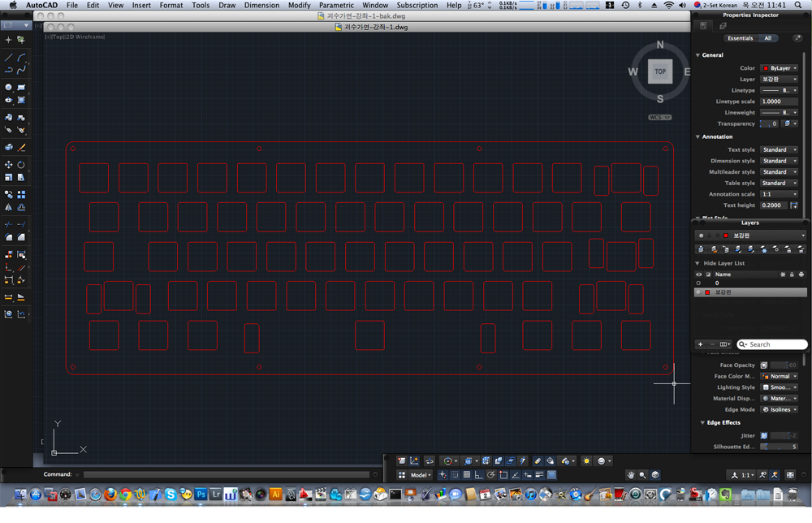Screen dimensions: 812x523
Task: Select the Rotate tool in the tool palette
Action: 21,165
